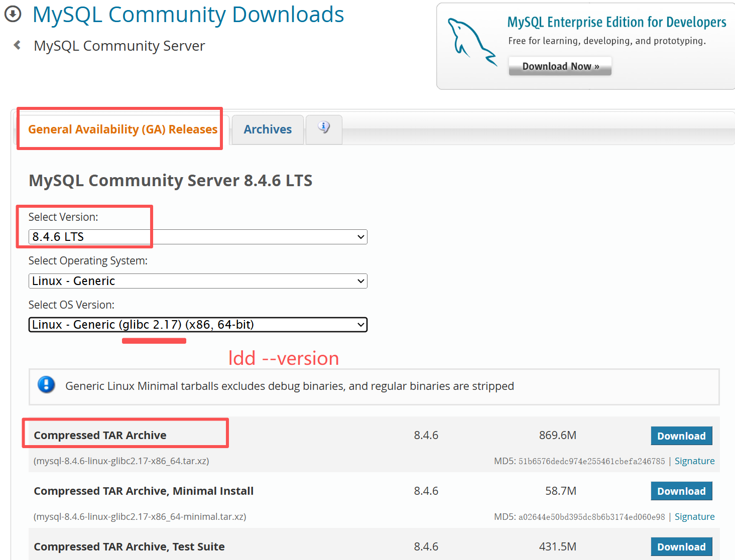Click the download circle icon beside page title
The image size is (735, 560).
coord(13,14)
